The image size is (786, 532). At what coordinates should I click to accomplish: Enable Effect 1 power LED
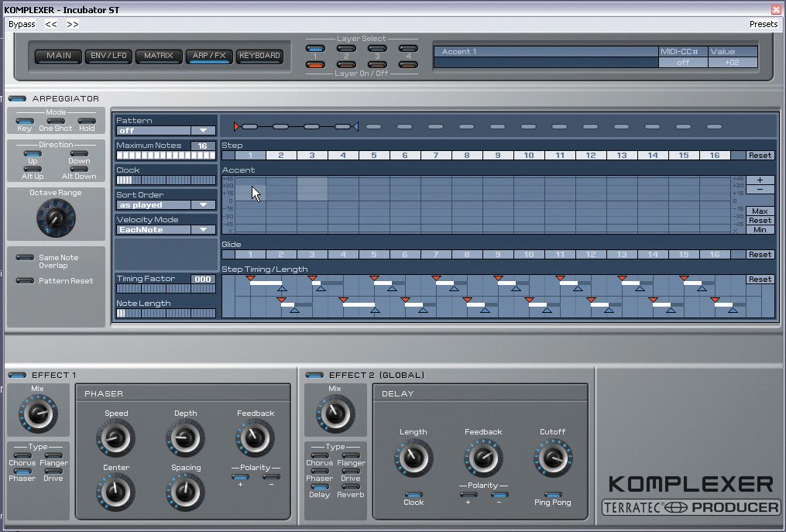(17, 375)
